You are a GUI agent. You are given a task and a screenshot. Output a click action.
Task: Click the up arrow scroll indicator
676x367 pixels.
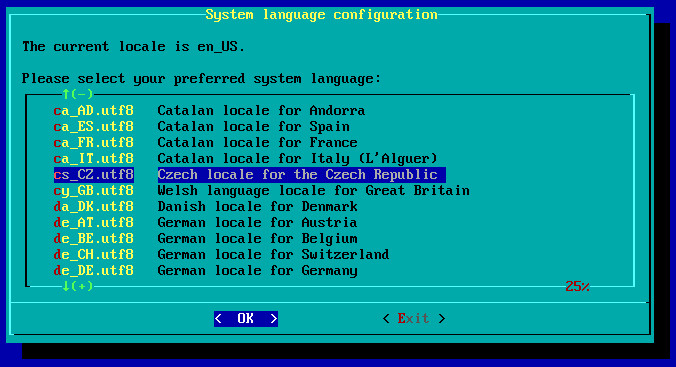click(66, 94)
